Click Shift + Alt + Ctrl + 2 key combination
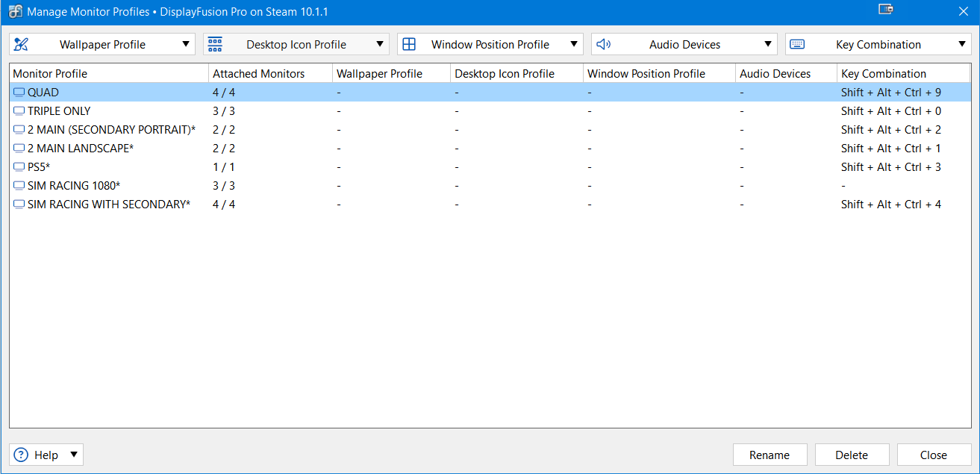Screen dimensions: 980x474 click(891, 130)
